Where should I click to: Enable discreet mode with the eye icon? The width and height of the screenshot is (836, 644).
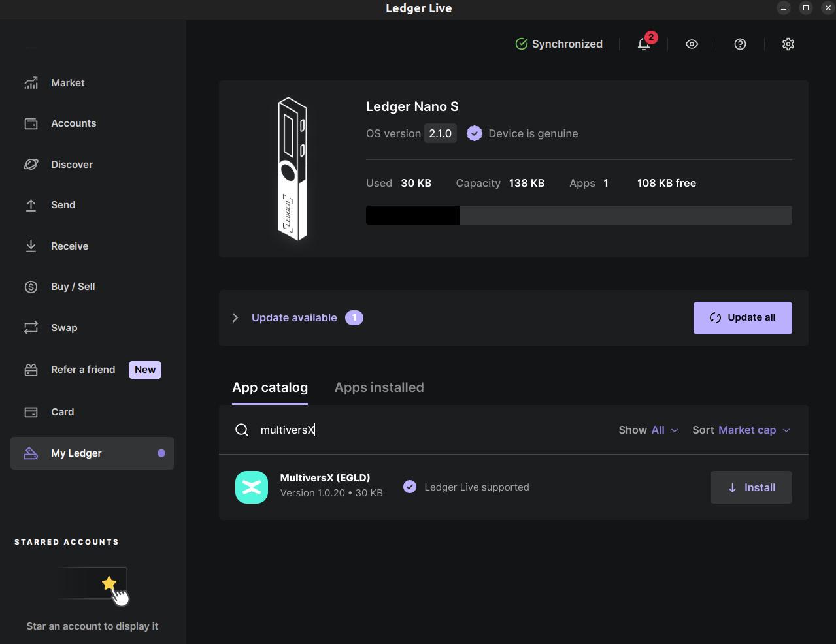click(692, 44)
